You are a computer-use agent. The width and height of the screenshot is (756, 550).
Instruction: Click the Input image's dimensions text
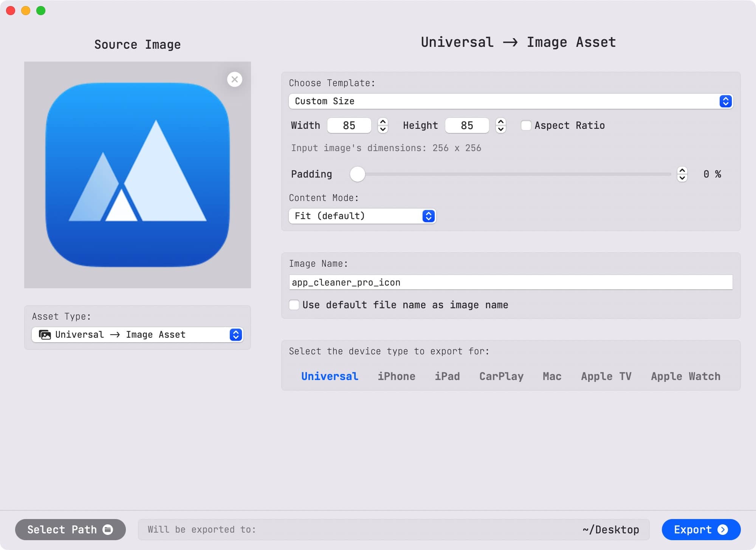[x=386, y=148]
